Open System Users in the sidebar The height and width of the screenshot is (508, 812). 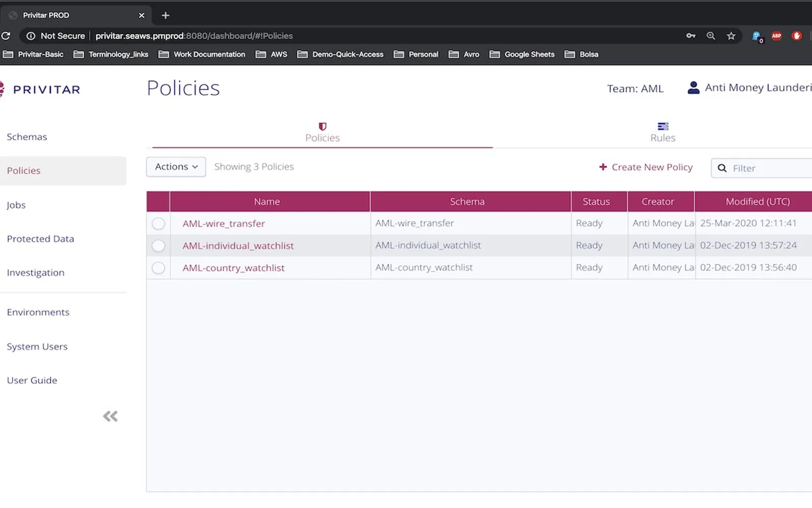pos(37,346)
